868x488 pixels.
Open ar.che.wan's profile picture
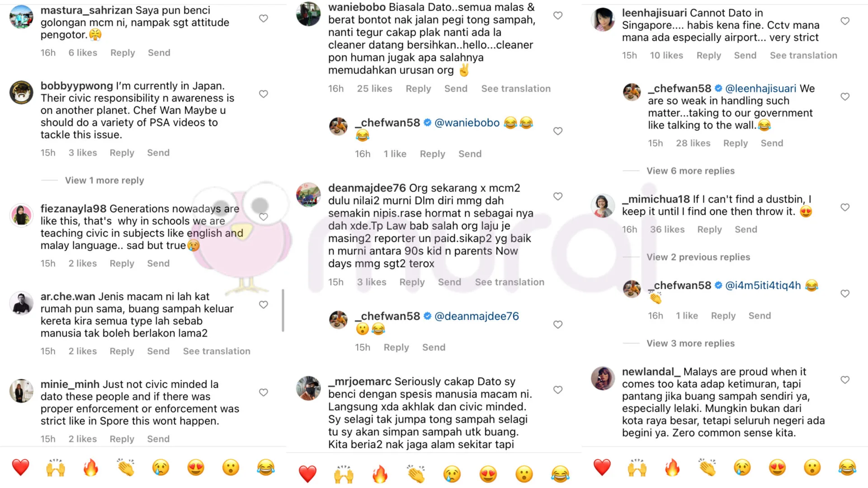pyautogui.click(x=21, y=303)
